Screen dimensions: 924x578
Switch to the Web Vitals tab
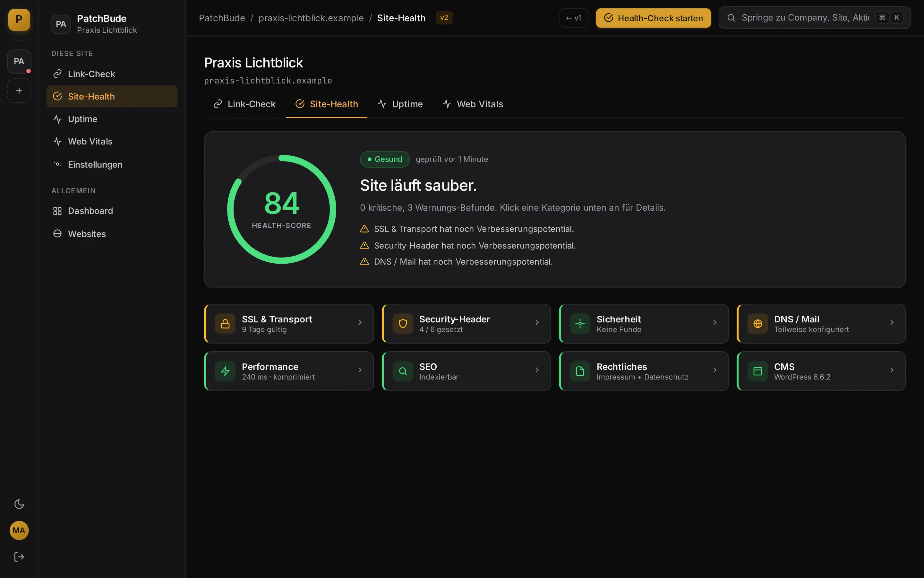[x=473, y=104]
